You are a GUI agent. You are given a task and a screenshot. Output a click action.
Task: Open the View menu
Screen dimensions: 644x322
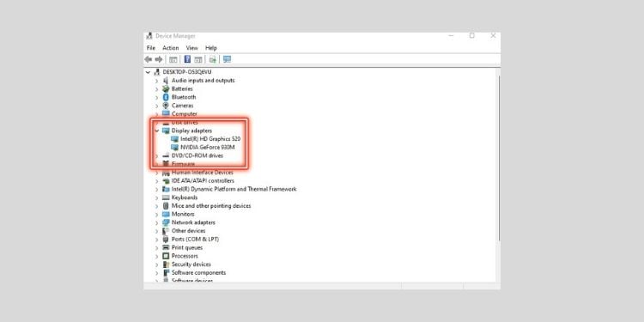coord(191,48)
